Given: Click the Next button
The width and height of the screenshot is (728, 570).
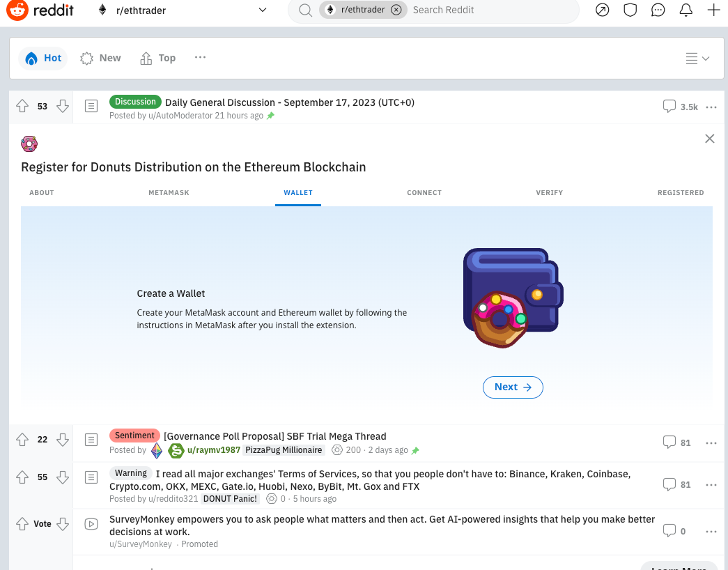Looking at the screenshot, I should [x=513, y=387].
